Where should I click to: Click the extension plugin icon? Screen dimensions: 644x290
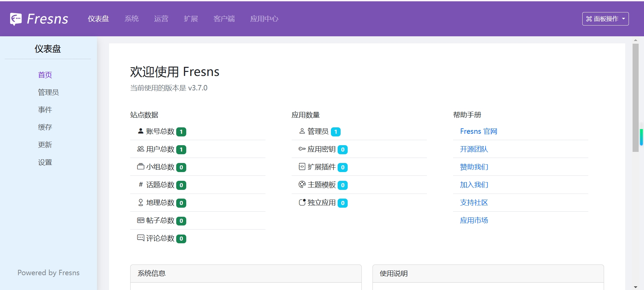[x=302, y=167]
